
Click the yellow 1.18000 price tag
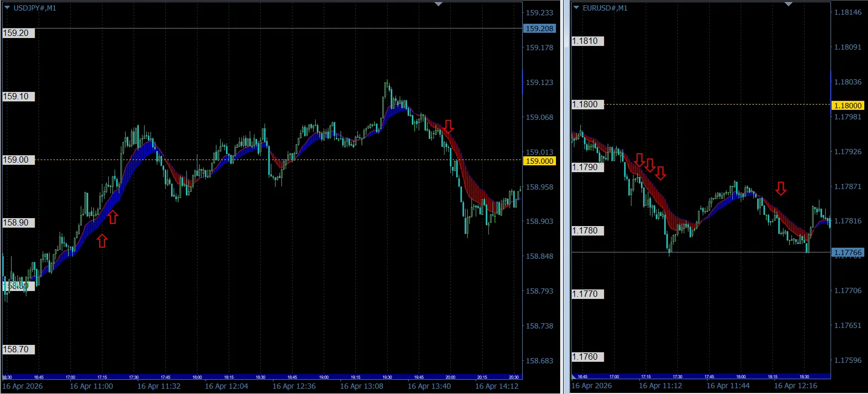[848, 106]
